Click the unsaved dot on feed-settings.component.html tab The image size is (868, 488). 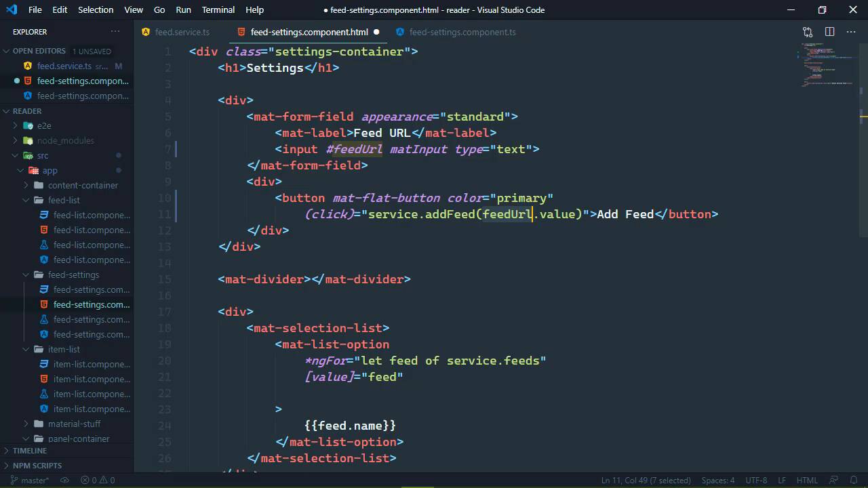[376, 32]
